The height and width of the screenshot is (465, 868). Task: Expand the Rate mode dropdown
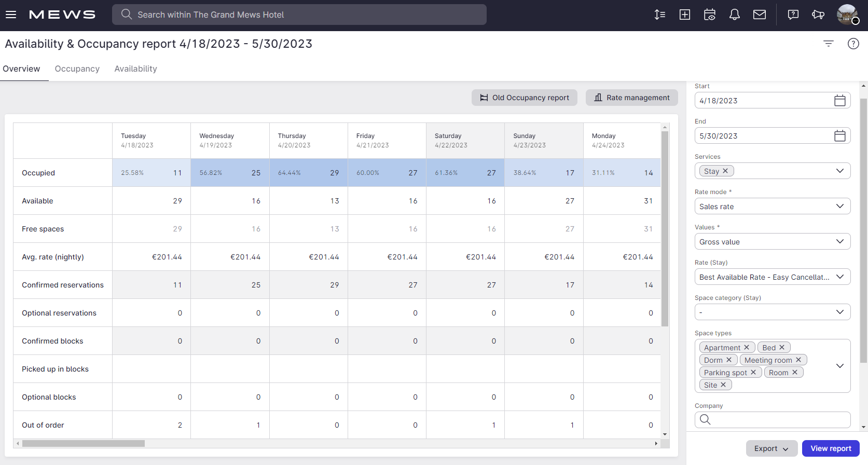click(x=772, y=207)
